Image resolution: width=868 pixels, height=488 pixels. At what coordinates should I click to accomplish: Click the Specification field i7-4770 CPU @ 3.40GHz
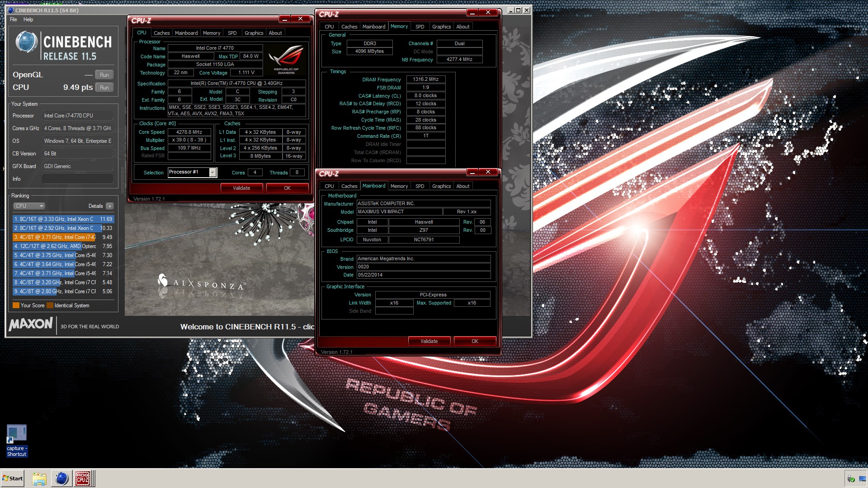(236, 83)
